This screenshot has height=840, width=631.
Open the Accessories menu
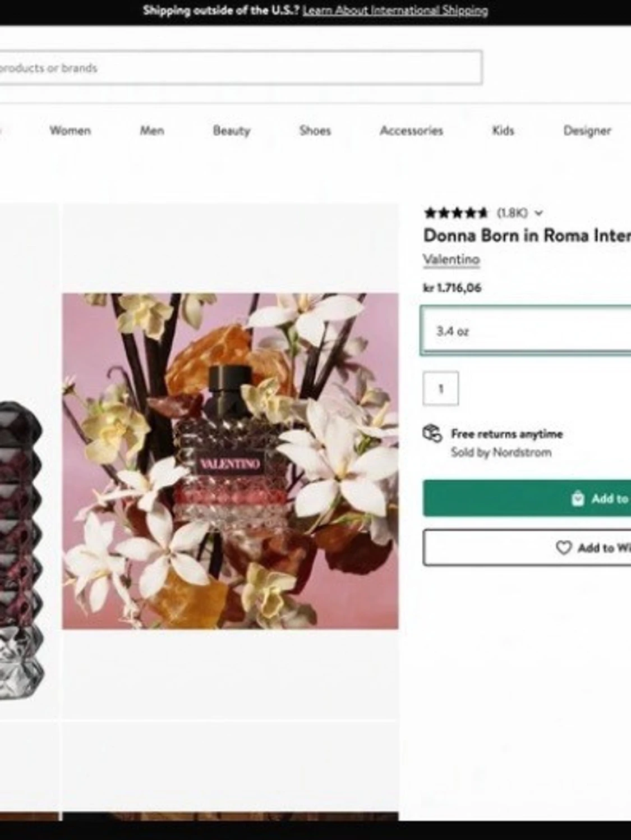(411, 131)
